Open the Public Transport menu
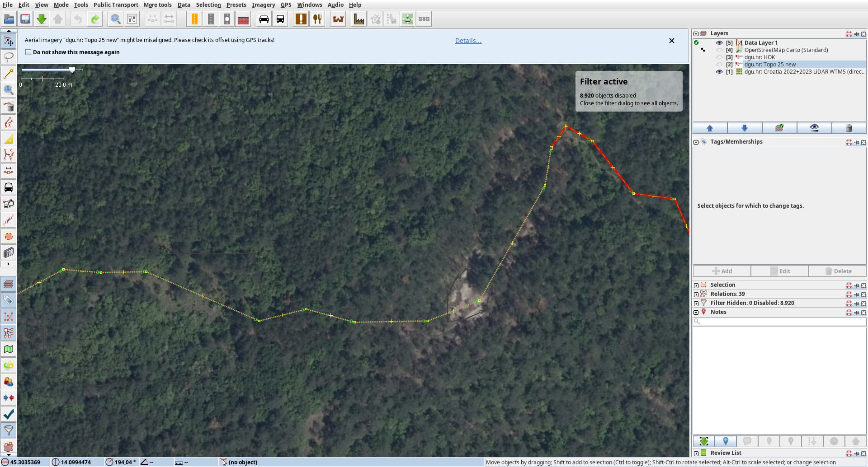Viewport: 868px width, 467px height. pos(116,5)
